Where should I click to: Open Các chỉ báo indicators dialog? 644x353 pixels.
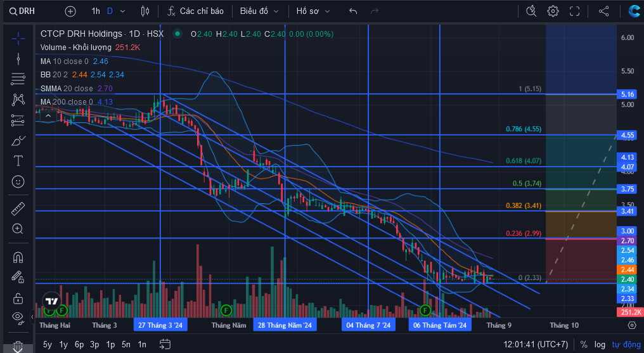pos(195,11)
